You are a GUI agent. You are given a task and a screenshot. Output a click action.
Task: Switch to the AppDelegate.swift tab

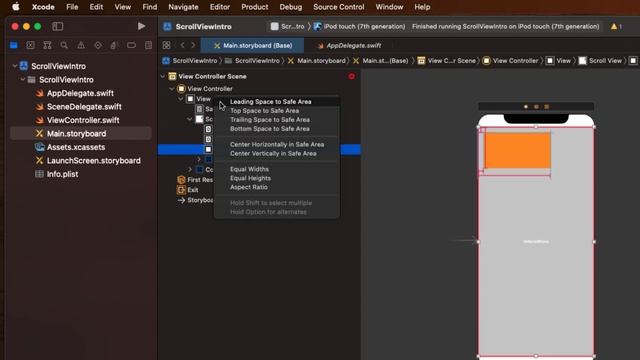click(349, 45)
